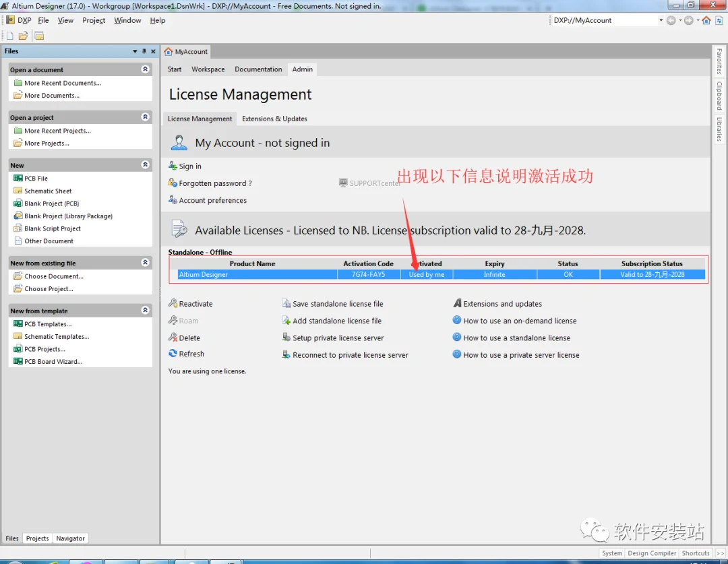Image resolution: width=728 pixels, height=564 pixels.
Task: Click the open folder toolbar icon
Action: (x=23, y=36)
